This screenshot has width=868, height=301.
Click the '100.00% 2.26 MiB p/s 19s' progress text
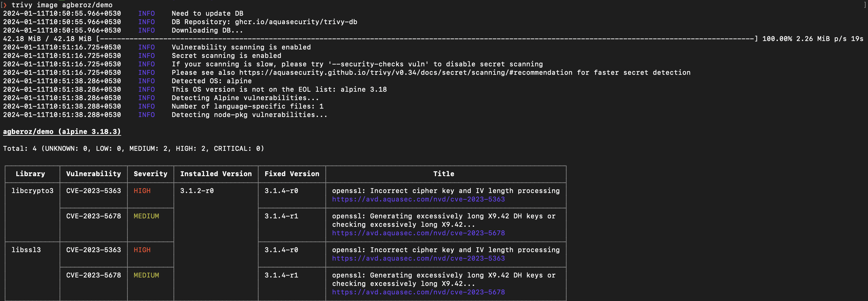[x=813, y=39]
